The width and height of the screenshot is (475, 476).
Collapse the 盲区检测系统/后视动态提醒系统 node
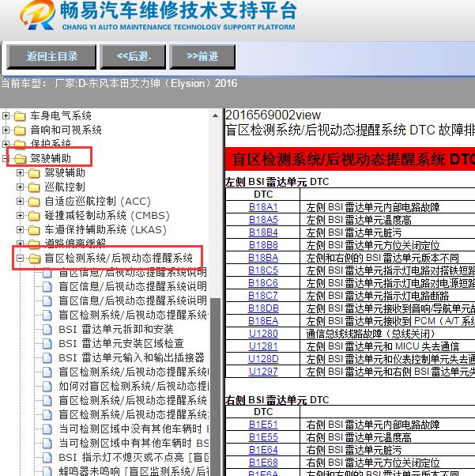(20, 259)
